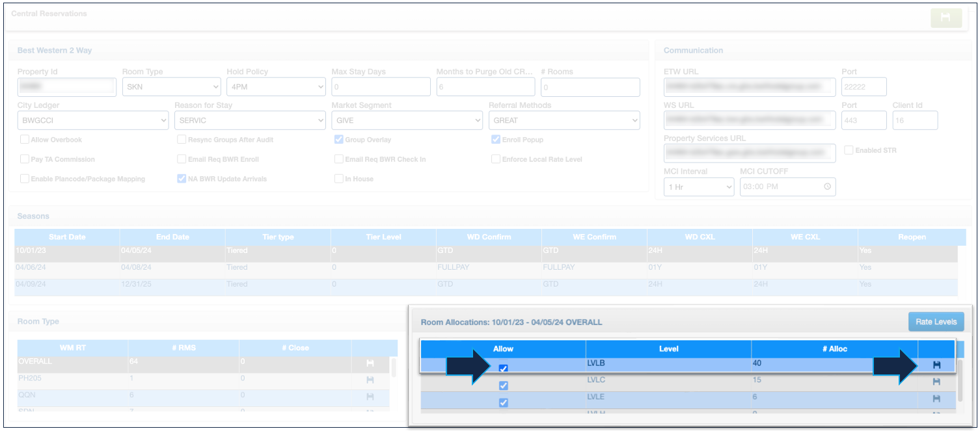
Task: Save the LVLB allocation row
Action: [x=936, y=365]
